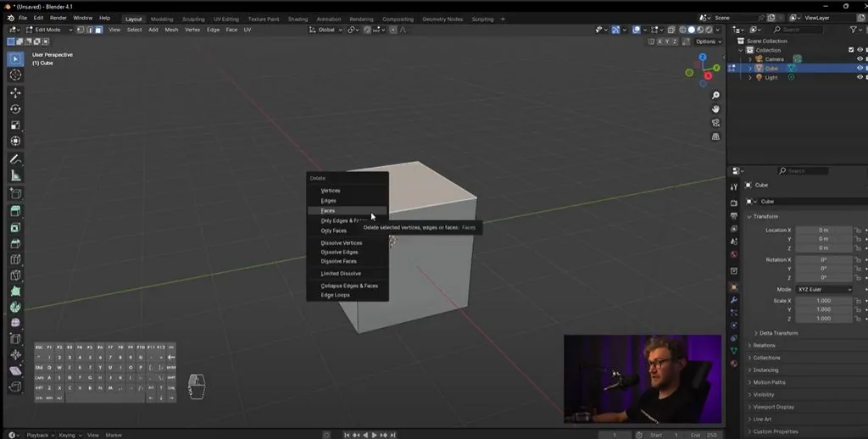Select the Spin tool
The width and height of the screenshot is (868, 439).
point(15,308)
